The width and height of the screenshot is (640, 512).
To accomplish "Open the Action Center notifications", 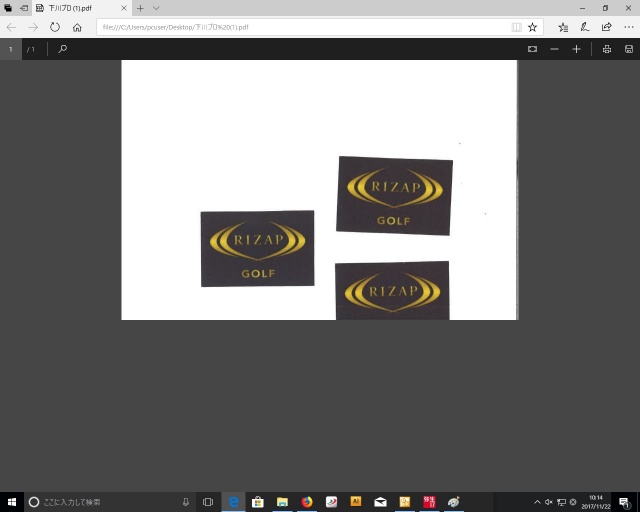I will [624, 502].
